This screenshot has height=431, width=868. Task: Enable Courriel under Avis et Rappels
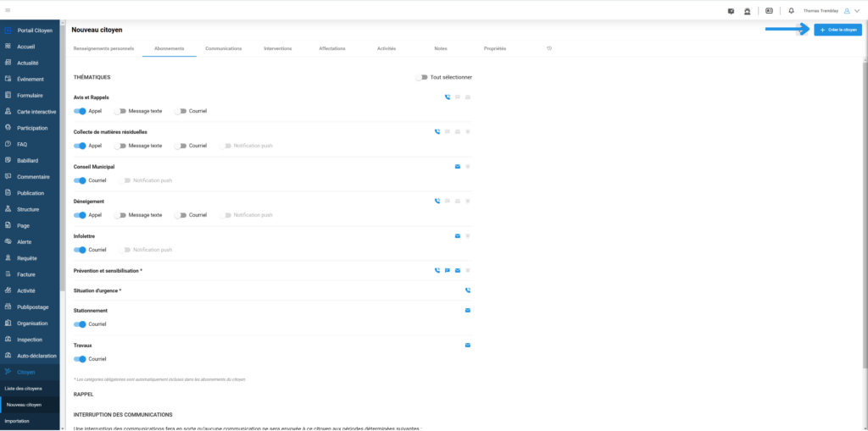[181, 111]
